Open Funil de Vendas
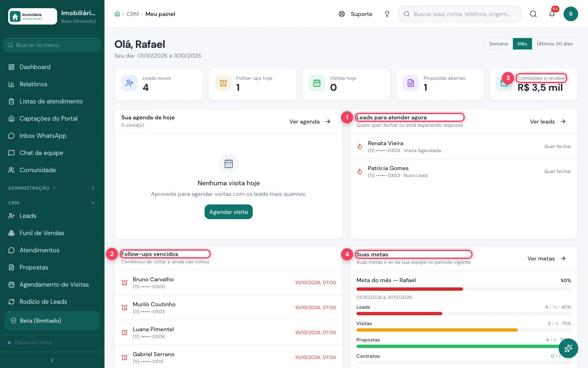The height and width of the screenshot is (368, 588). pos(52,233)
